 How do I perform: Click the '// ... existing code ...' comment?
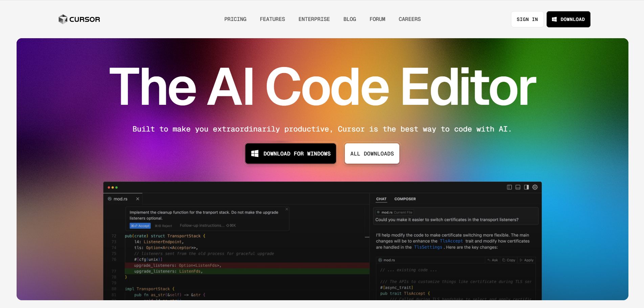pyautogui.click(x=408, y=270)
